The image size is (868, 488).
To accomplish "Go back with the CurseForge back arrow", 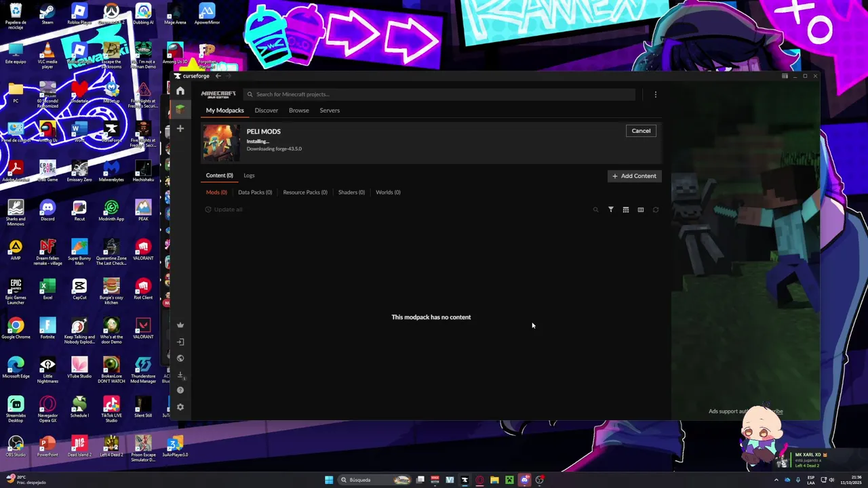I will (x=218, y=76).
